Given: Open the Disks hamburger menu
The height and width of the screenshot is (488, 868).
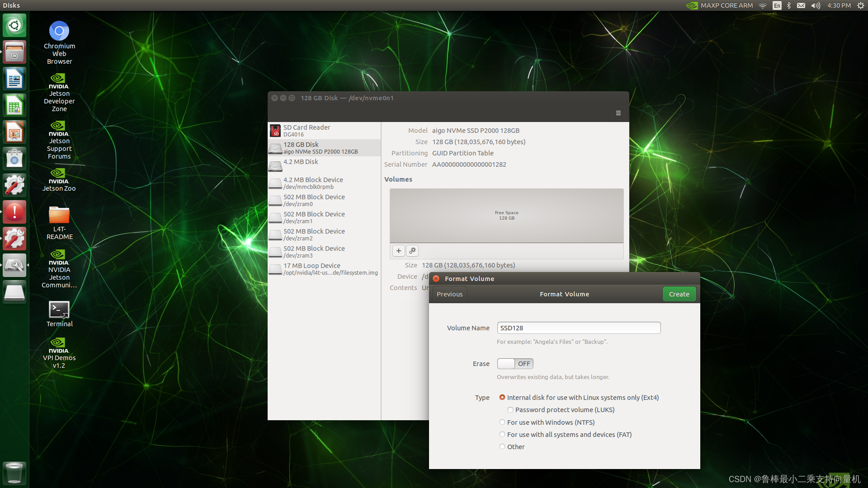Looking at the screenshot, I should coord(618,113).
